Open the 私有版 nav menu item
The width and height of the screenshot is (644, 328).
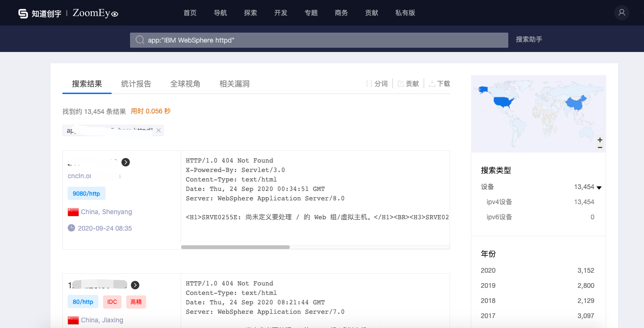pyautogui.click(x=405, y=13)
